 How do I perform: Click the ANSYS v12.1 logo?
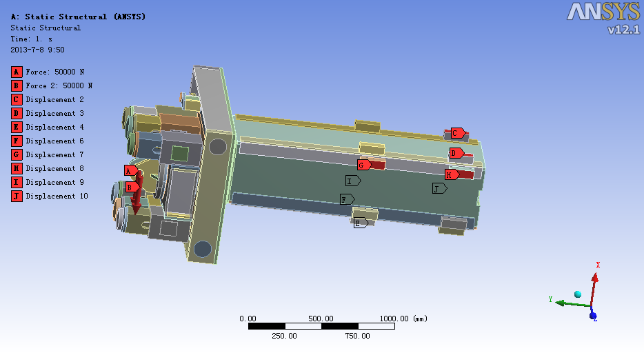pos(604,18)
